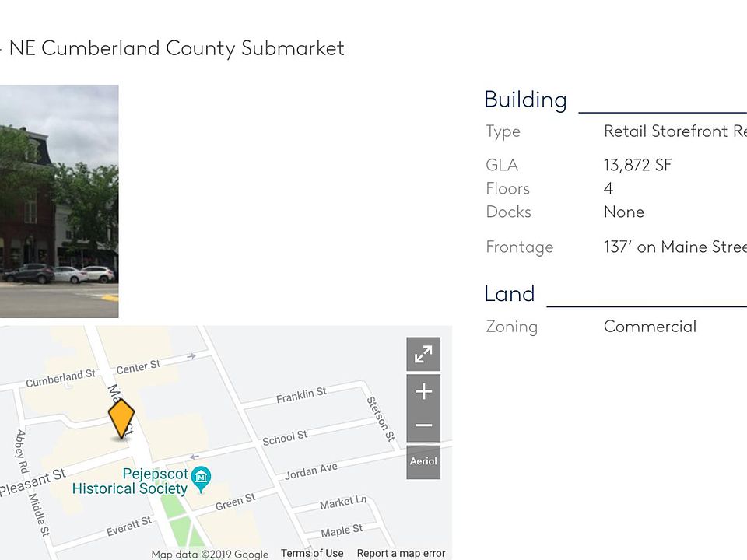Select the Cumberland St map label
The height and width of the screenshot is (560, 747).
click(60, 380)
